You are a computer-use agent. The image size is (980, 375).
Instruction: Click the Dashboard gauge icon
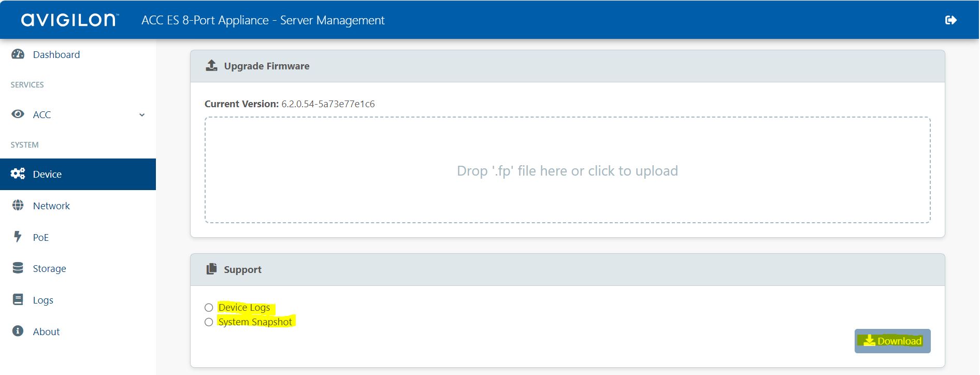[18, 54]
